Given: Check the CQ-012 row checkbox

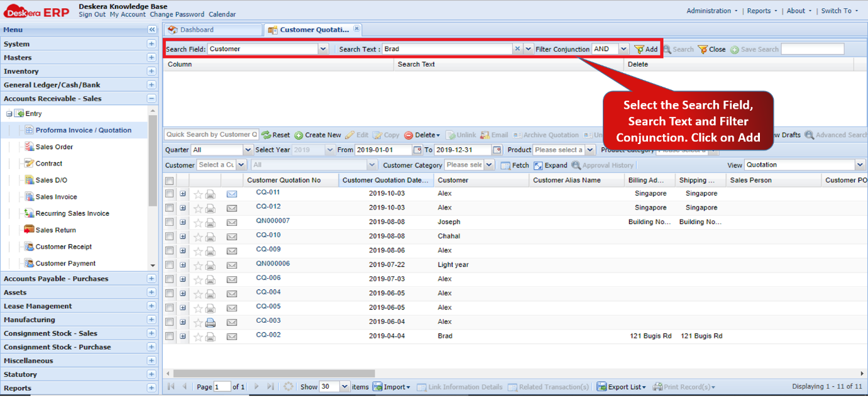Looking at the screenshot, I should coord(169,208).
